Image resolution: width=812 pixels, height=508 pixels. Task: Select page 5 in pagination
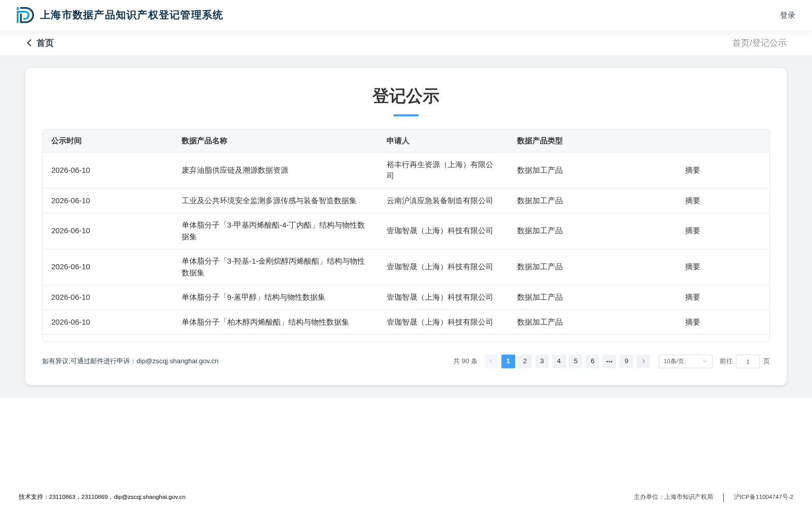[x=576, y=361]
